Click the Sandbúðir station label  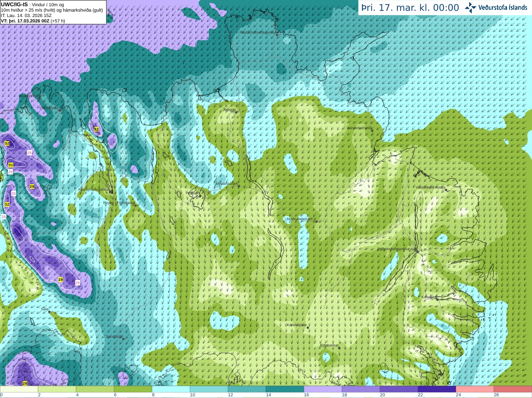point(114,337)
